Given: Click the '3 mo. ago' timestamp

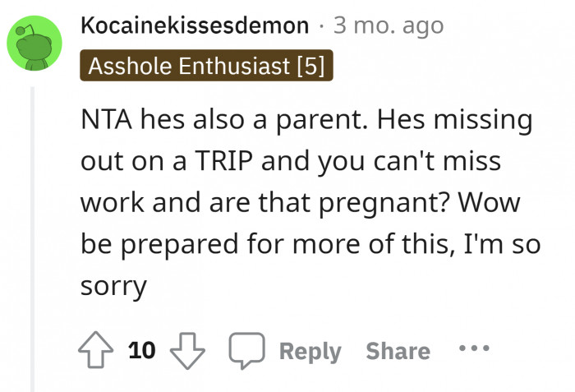Looking at the screenshot, I should (x=388, y=25).
